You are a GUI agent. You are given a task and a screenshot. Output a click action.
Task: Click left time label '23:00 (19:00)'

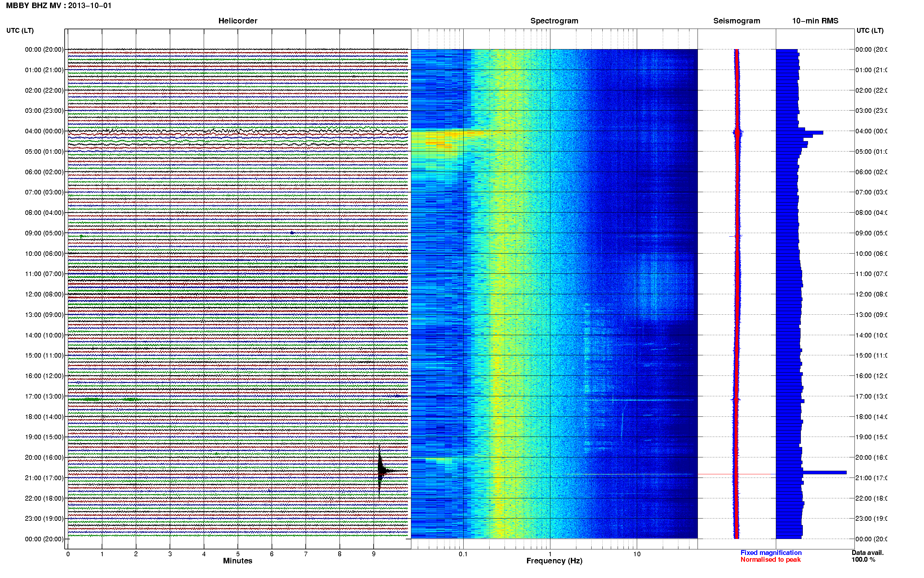[x=44, y=519]
